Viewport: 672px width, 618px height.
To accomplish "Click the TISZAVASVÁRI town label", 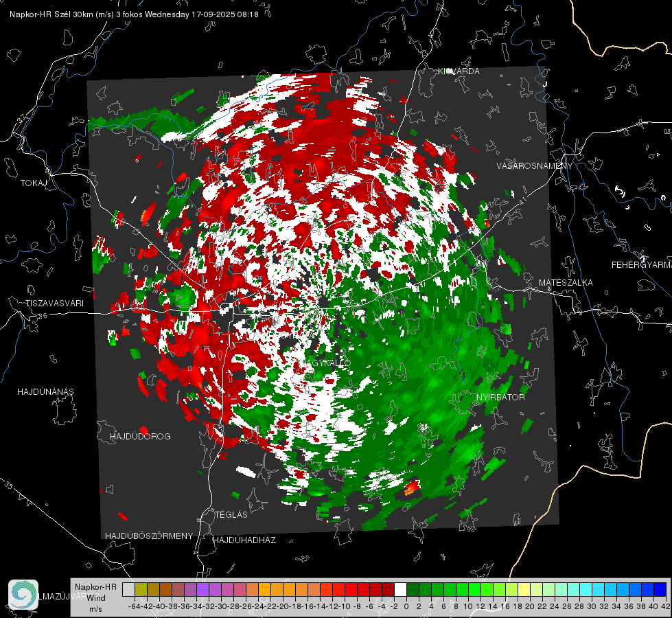I will 54,304.
